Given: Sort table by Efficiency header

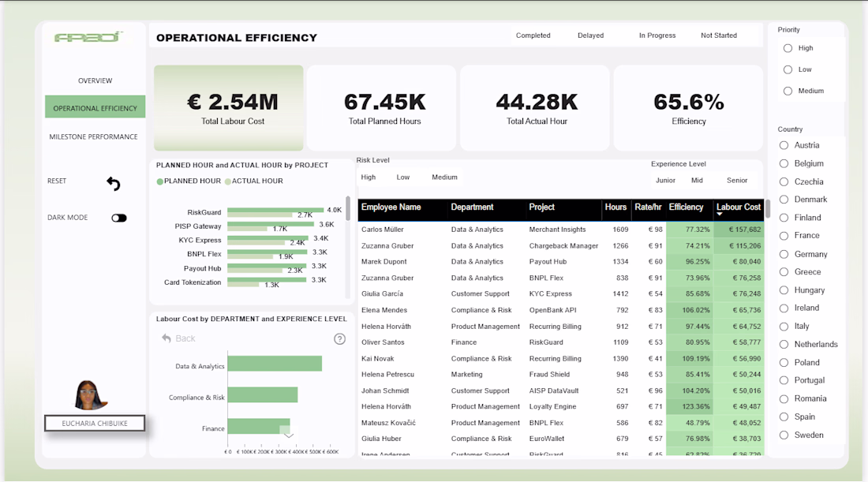Looking at the screenshot, I should pos(686,207).
